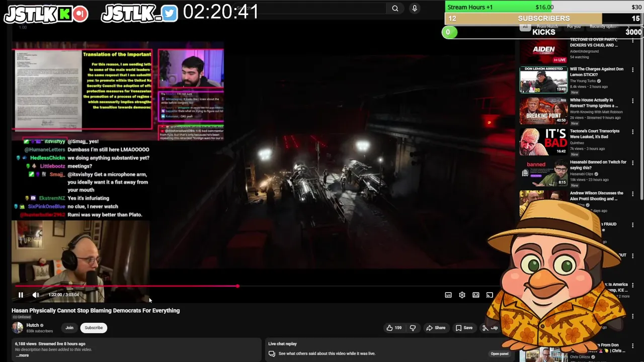The width and height of the screenshot is (644, 362).
Task: Dislike the video
Action: pos(413,328)
